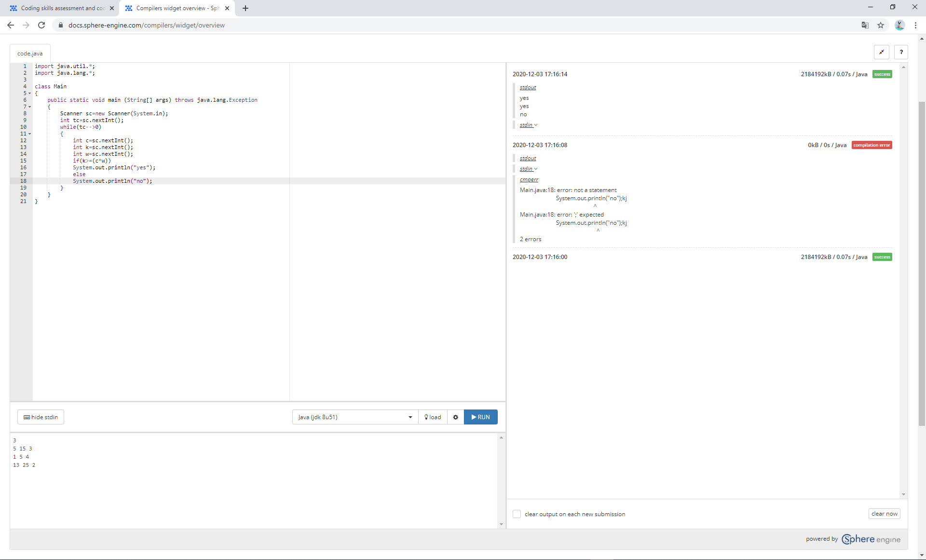Switch to Coding skills assessment tab
The image size is (926, 560).
point(63,8)
